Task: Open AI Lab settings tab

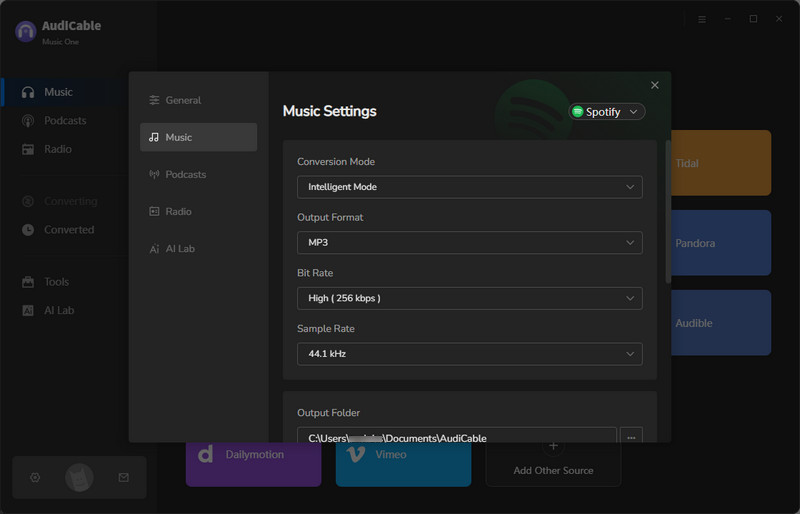Action: tap(198, 249)
